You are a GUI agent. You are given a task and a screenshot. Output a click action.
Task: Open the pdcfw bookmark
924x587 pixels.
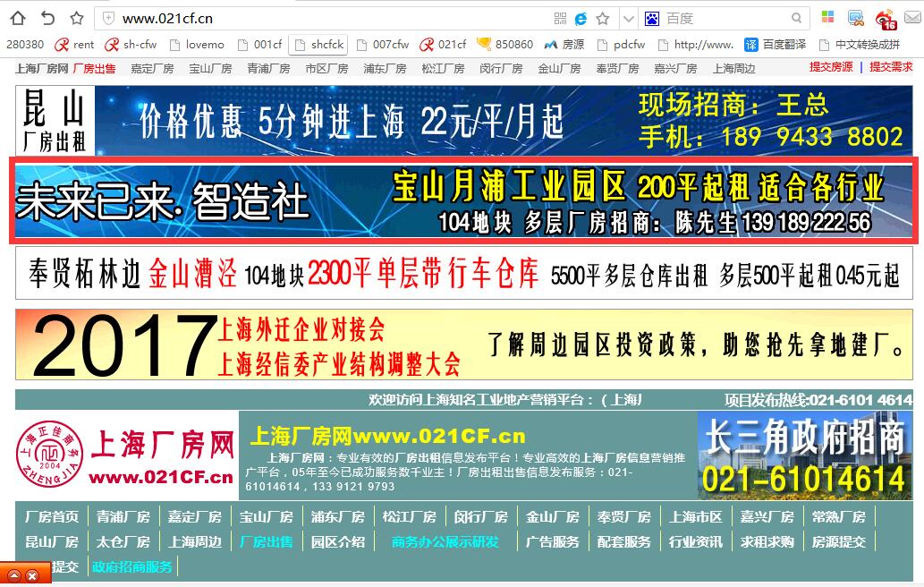tap(621, 45)
